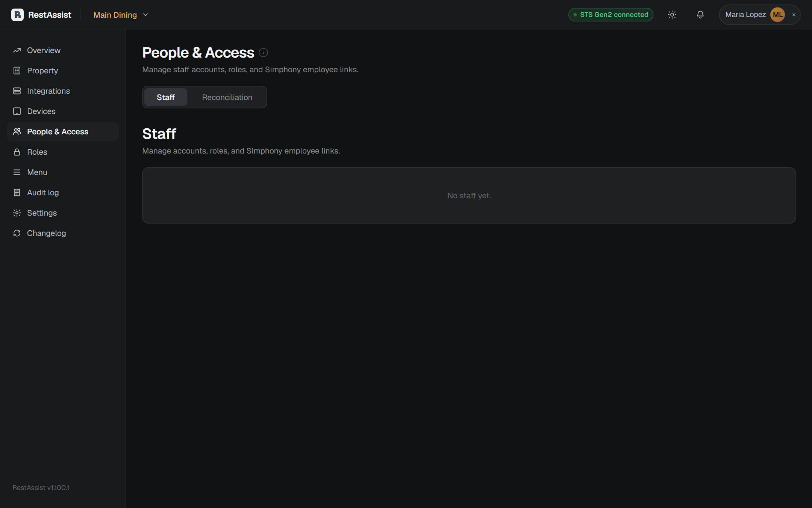Screen dimensions: 812x508
Task: Expand the Main Dining location chevron
Action: [146, 15]
